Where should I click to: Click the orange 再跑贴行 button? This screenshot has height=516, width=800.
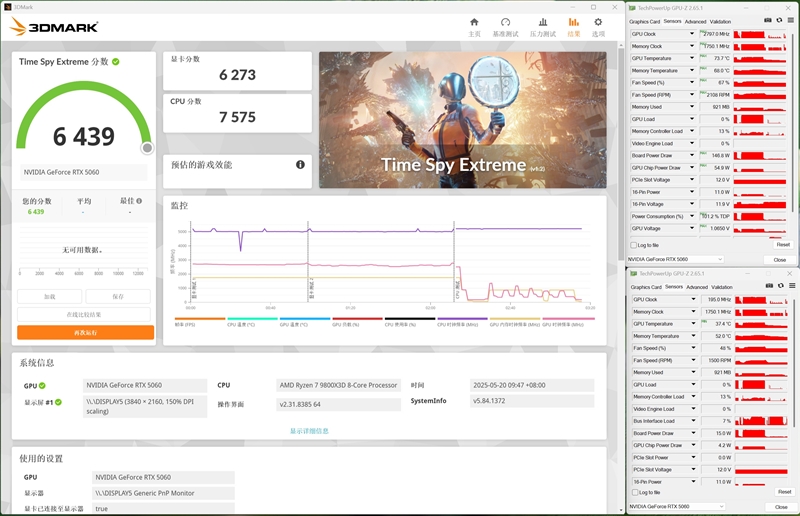[85, 332]
